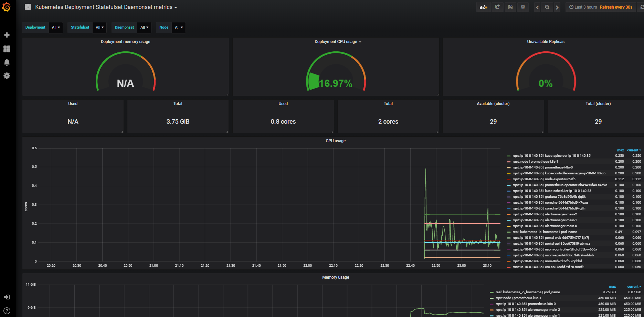Open dashboard settings gear in toolbar

[x=523, y=7]
